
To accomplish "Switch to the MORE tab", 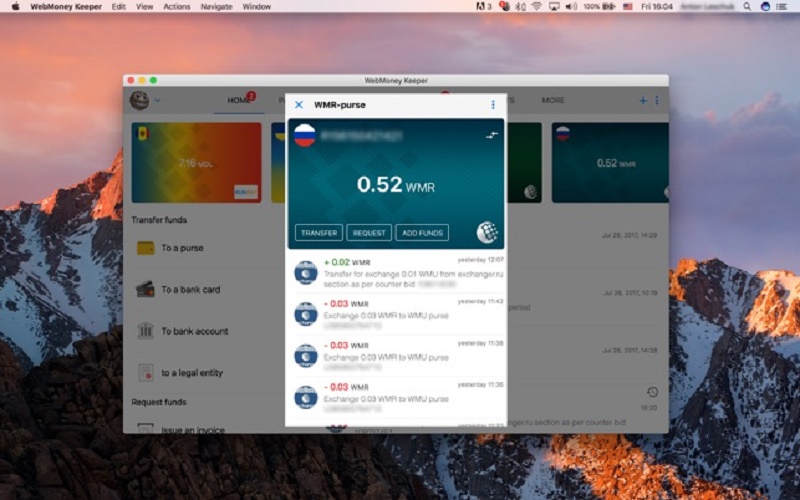I will click(553, 101).
